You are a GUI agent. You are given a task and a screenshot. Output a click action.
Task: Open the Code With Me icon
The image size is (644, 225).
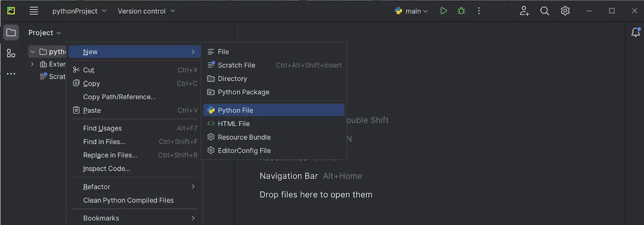[x=524, y=11]
